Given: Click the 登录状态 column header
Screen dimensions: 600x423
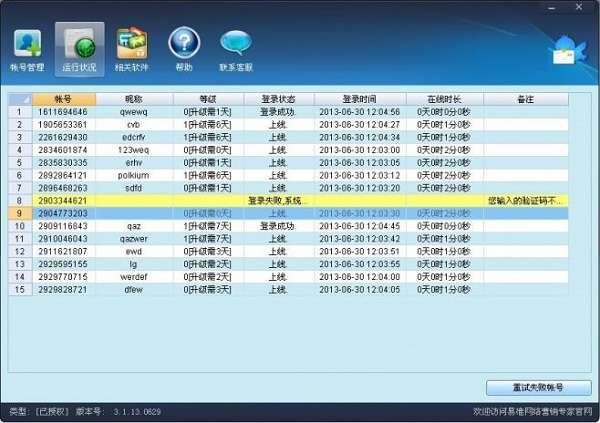Looking at the screenshot, I should (279, 99).
